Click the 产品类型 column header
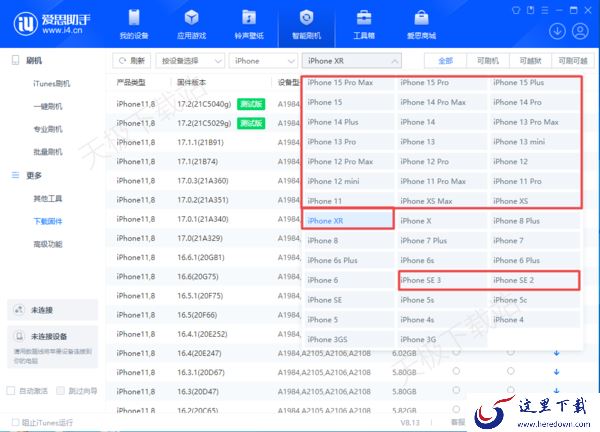 click(x=131, y=82)
